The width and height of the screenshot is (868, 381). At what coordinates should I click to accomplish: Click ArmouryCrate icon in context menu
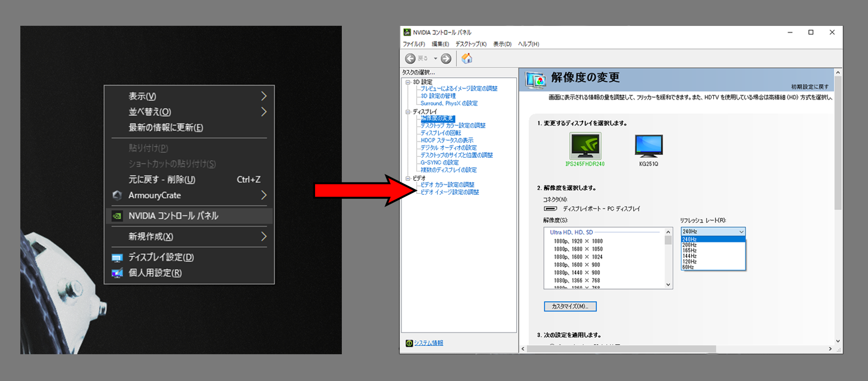point(117,195)
